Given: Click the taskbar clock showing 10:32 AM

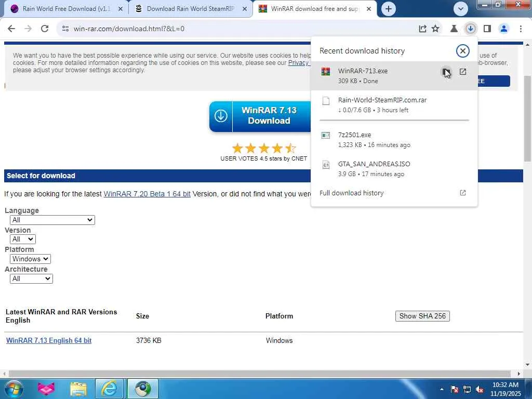Looking at the screenshot, I should point(505,389).
